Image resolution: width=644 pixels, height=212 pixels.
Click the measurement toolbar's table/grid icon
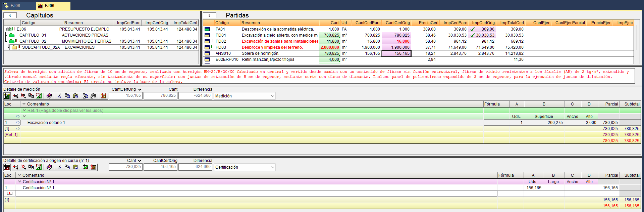[x=7, y=96]
